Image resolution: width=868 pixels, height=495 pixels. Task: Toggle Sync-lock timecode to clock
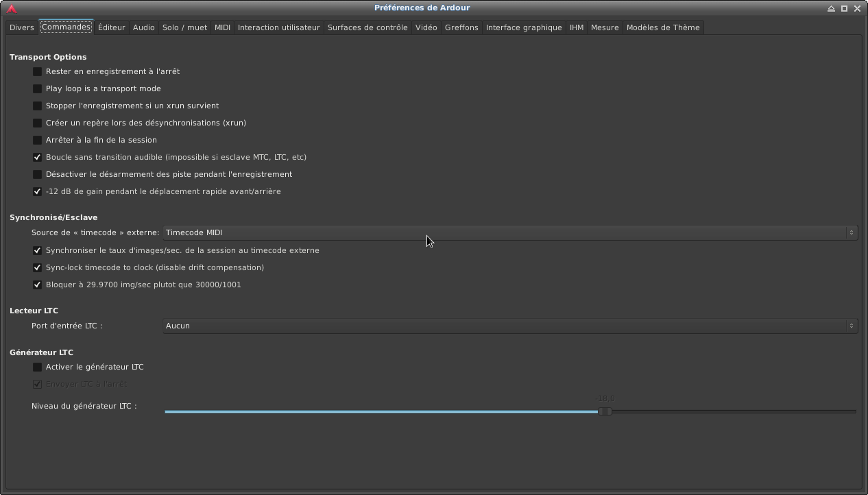(x=38, y=267)
